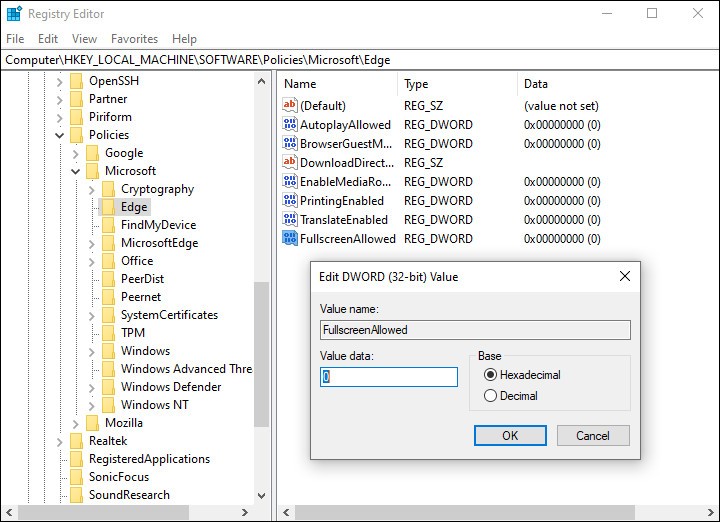720x522 pixels.
Task: Close the Edit DWORD dialog with X
Action: [x=624, y=276]
